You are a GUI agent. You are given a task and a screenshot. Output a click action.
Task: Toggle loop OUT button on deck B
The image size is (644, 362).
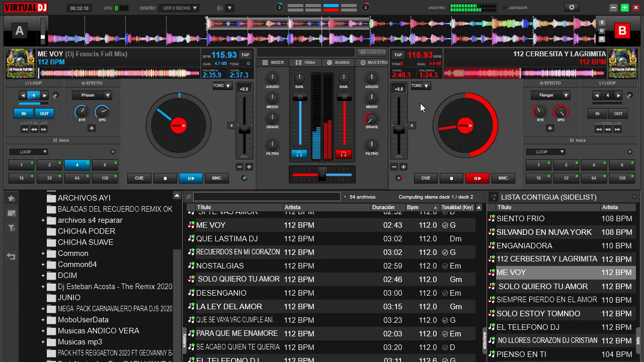coord(618,114)
